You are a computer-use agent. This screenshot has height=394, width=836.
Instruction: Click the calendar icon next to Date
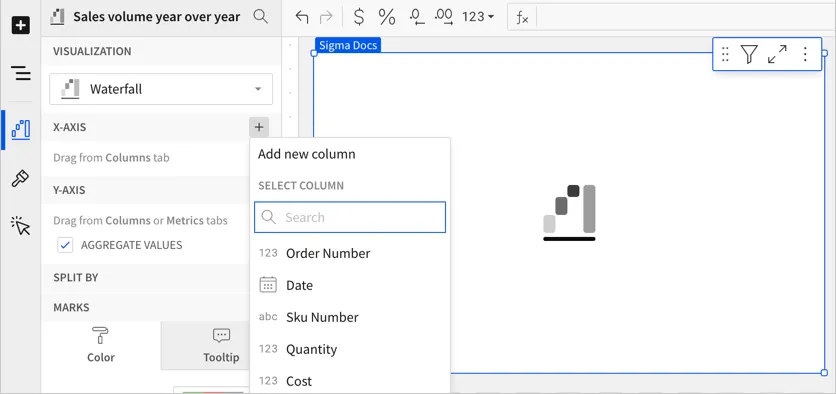coord(268,285)
